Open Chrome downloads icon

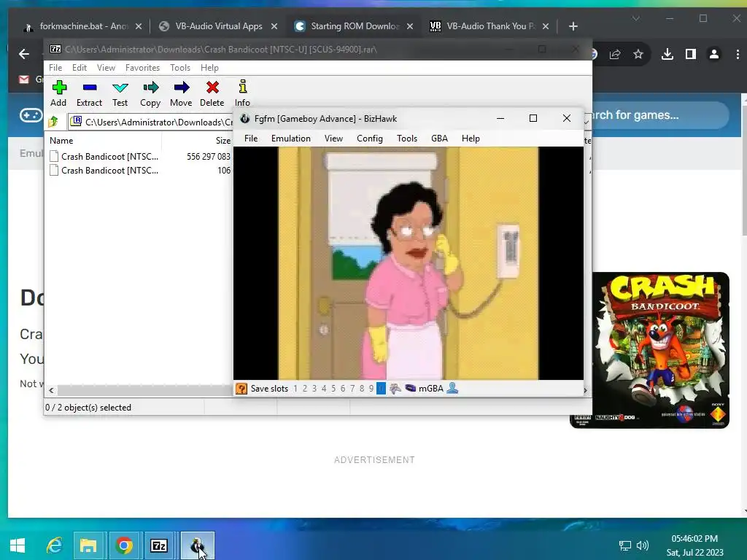[667, 54]
